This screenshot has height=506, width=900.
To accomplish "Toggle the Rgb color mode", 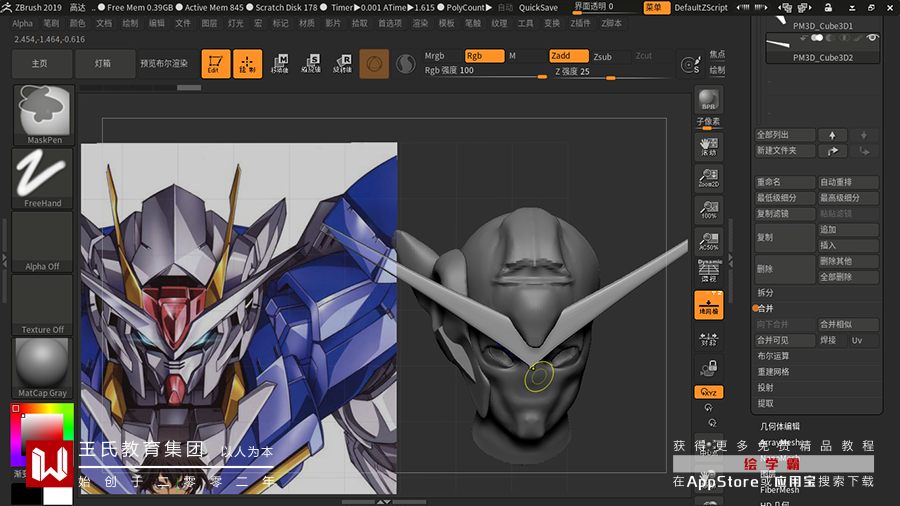I will tap(484, 56).
